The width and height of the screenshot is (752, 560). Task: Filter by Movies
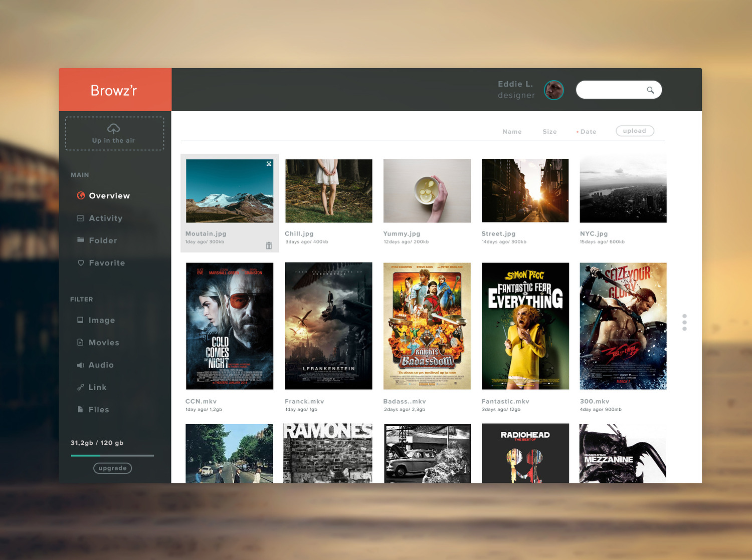tap(104, 343)
